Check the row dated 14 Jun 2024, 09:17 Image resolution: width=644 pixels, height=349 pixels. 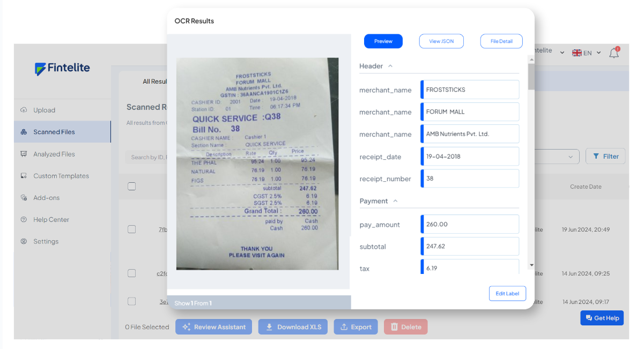(131, 302)
